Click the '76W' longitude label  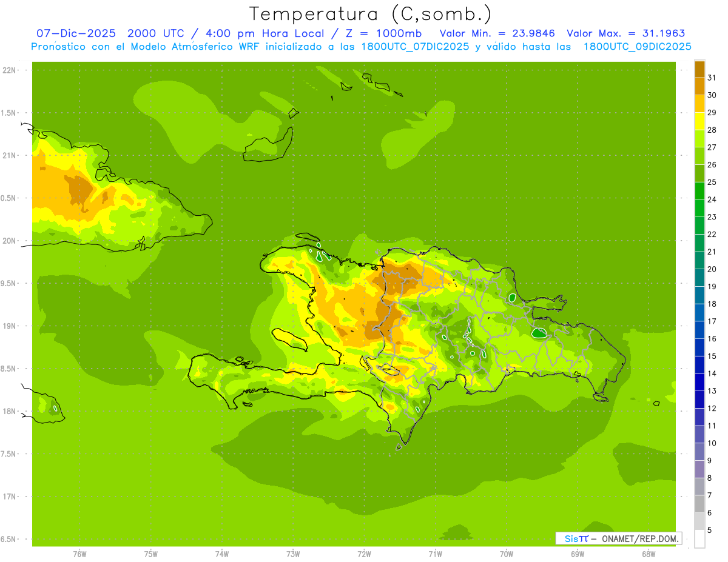click(79, 554)
